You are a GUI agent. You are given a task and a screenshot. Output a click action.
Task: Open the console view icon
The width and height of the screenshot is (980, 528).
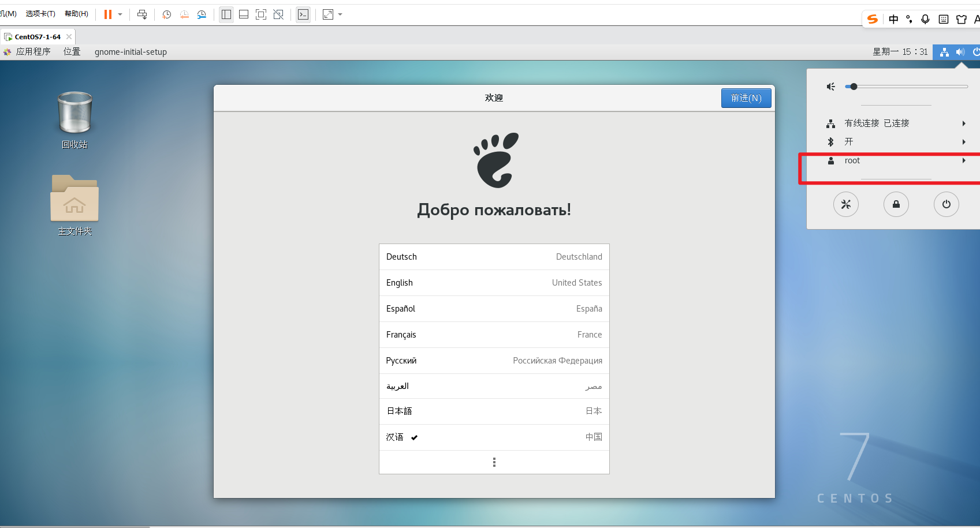pos(303,14)
